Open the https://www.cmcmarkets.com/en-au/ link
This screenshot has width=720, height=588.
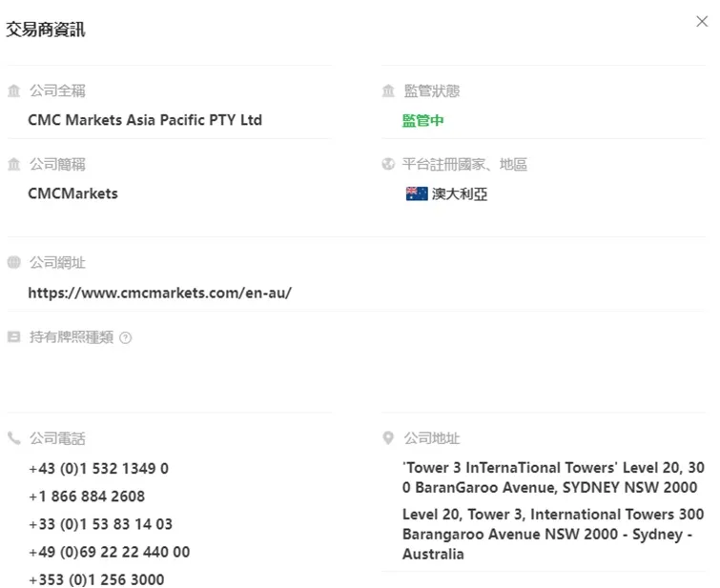click(x=160, y=293)
